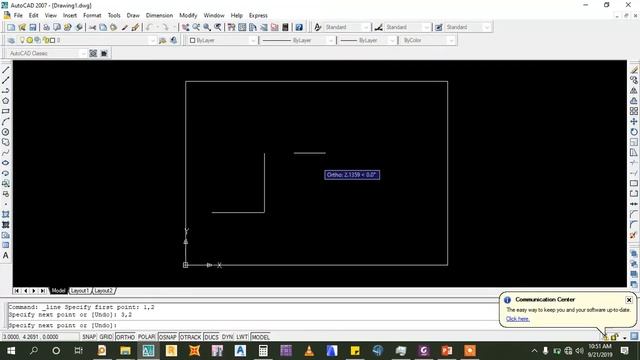Open the Dimension menu
640x360 pixels.
coord(159,16)
